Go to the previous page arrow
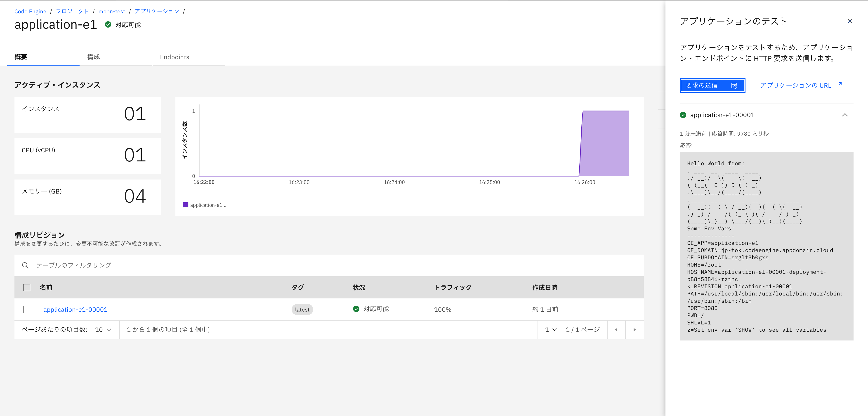This screenshot has height=416, width=868. pos(616,330)
